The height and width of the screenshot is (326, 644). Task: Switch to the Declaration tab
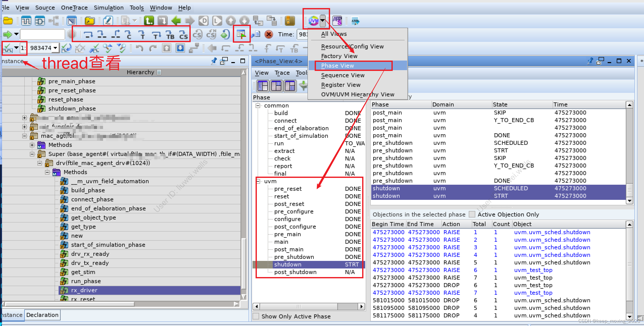tap(42, 315)
